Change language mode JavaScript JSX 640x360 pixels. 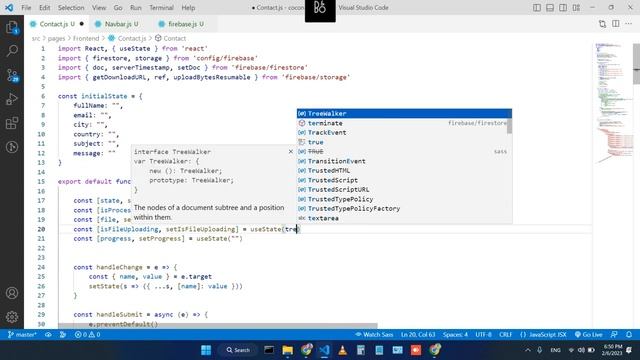[x=544, y=335]
